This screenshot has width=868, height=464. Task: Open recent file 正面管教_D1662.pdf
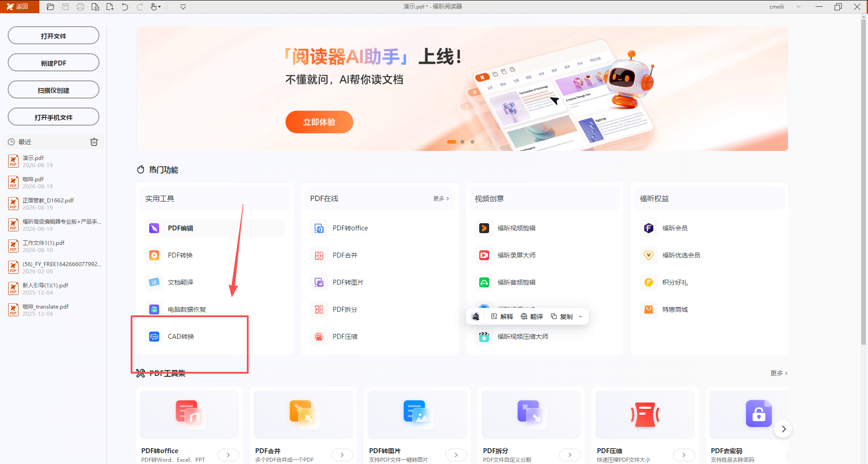[x=54, y=204]
